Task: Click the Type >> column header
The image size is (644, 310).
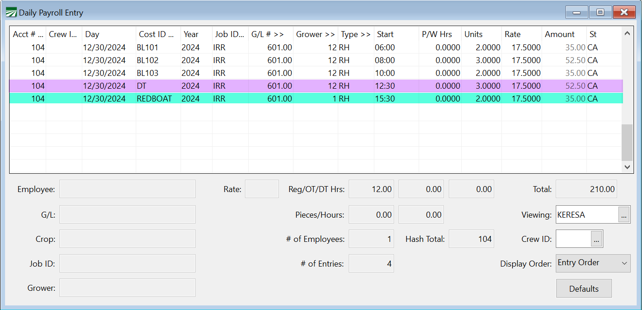Action: [355, 34]
